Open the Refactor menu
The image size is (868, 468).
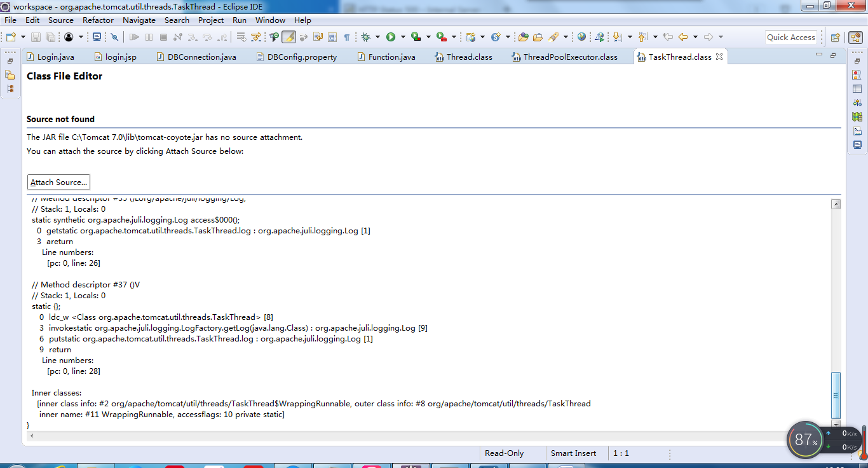coord(98,20)
